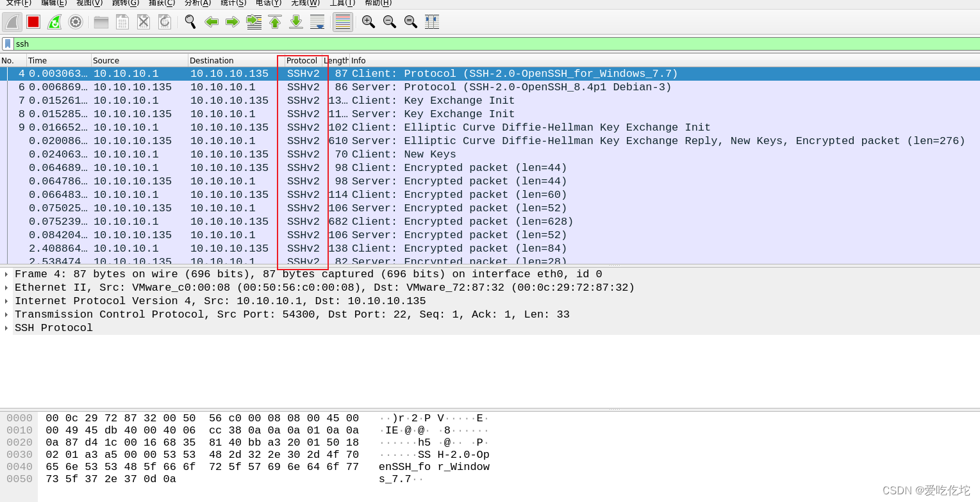Select packet 6 Server Protocol OpenSSH_8.4p1 row
The height and width of the screenshot is (502, 980).
tap(490, 87)
